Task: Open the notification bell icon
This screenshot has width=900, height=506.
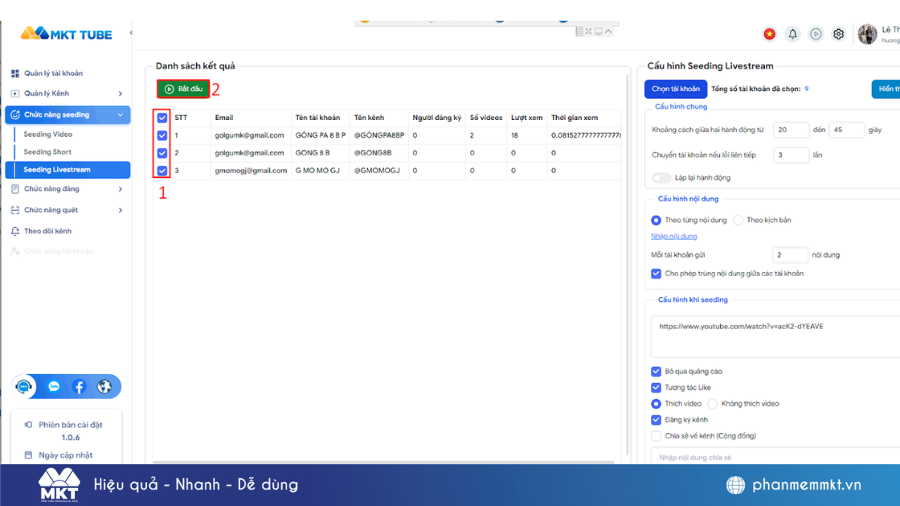Action: [793, 34]
